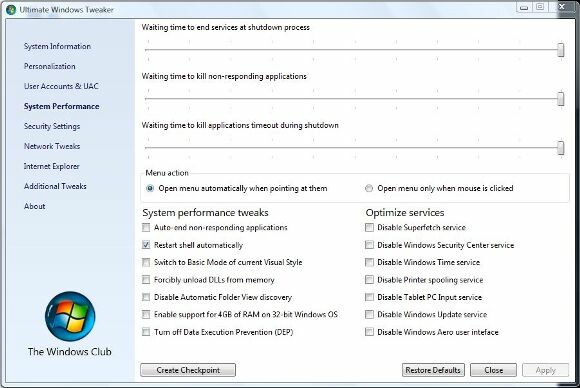Click the applications timeout during shutdown slider handle

click(x=561, y=148)
